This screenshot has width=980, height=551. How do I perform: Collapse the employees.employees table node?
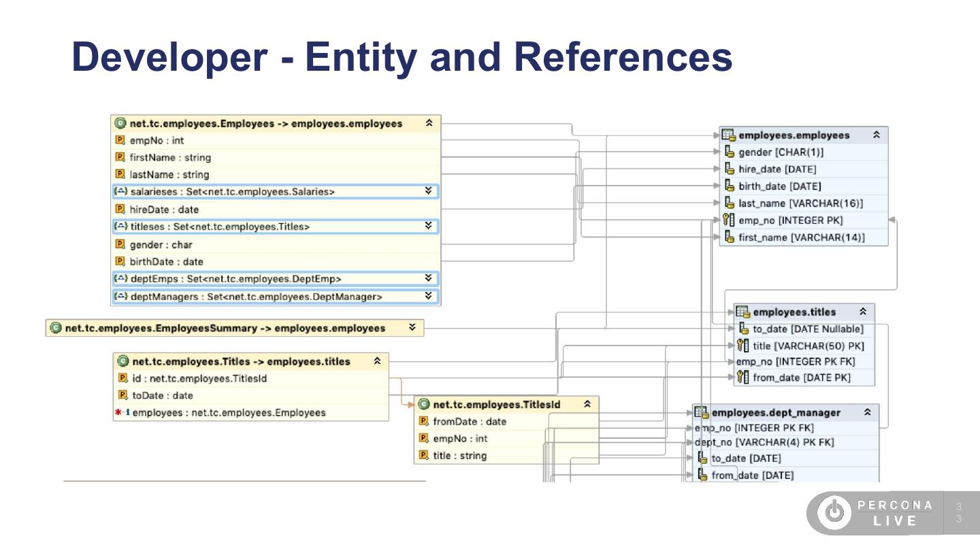(x=877, y=135)
